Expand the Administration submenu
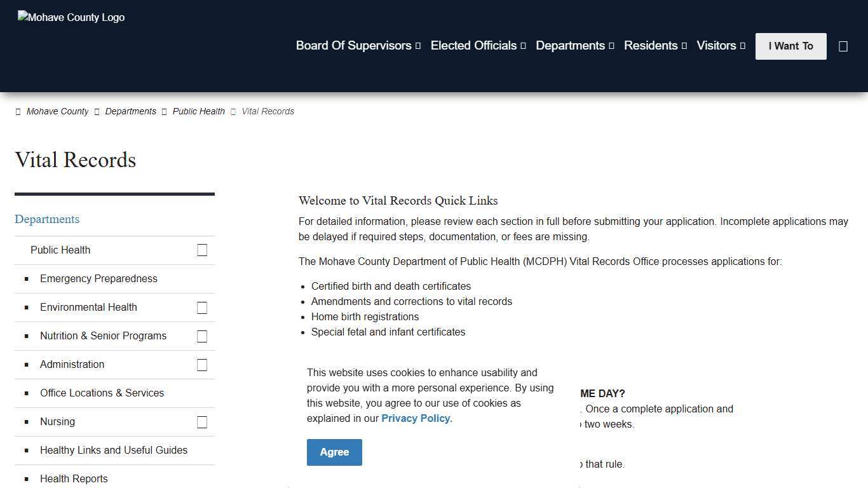Image resolution: width=868 pixels, height=488 pixels. point(202,365)
